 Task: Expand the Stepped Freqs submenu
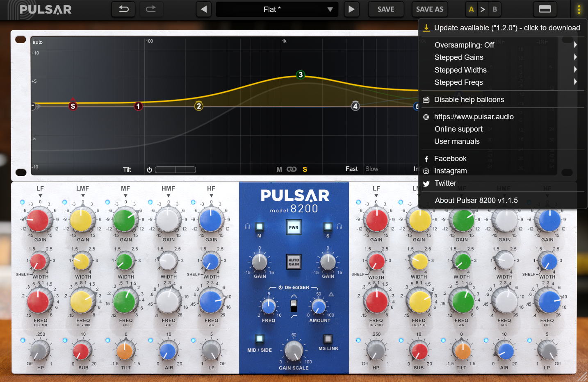tap(502, 82)
